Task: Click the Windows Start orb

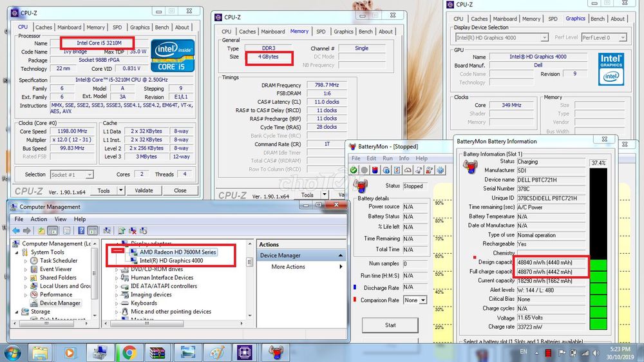Action: click(12, 352)
